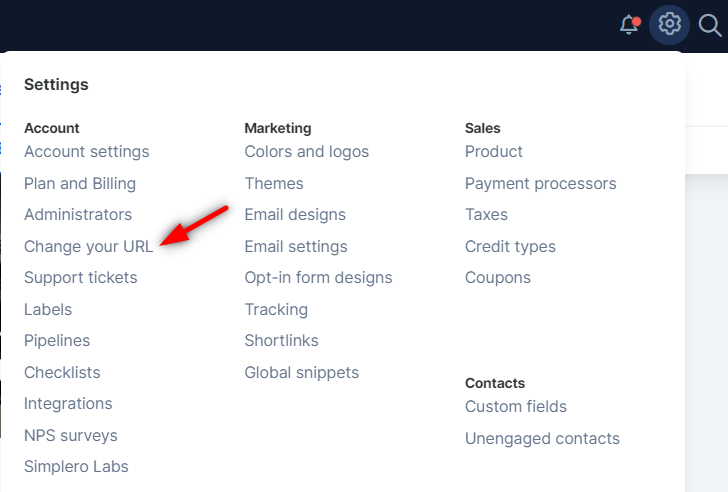
Task: Select Global snippets
Action: (x=302, y=372)
